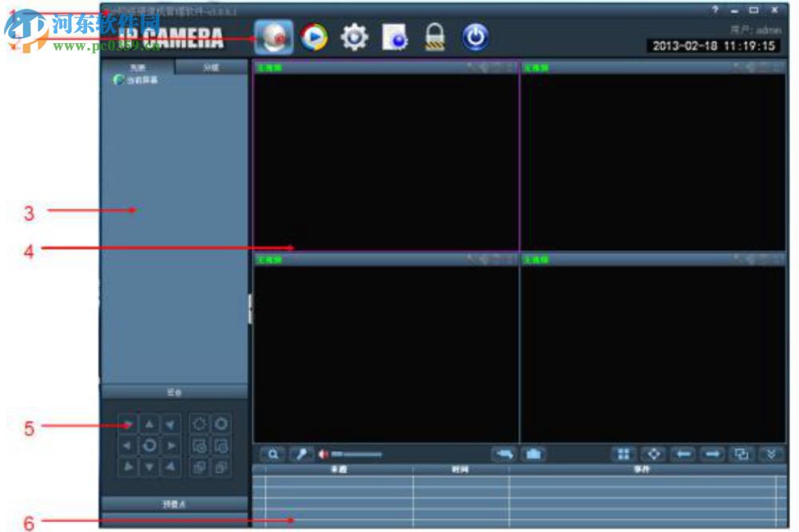Click the right zoom icon in PTZ bottom row
799x532 pixels.
point(221,467)
